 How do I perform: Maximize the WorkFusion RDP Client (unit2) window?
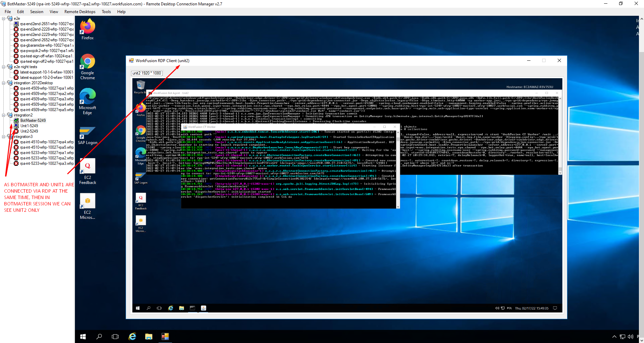click(x=544, y=61)
